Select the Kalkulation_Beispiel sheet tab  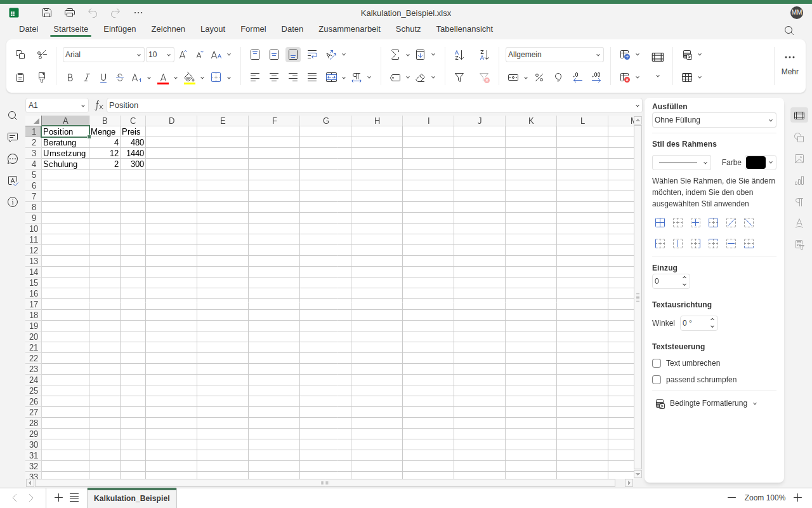click(x=132, y=498)
